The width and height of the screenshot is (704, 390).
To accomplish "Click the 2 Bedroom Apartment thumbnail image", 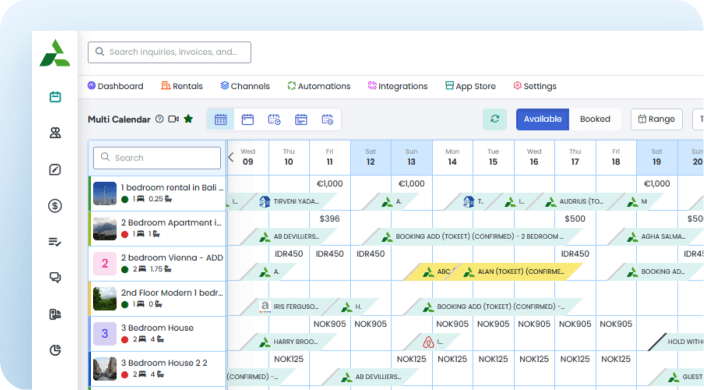I will [x=105, y=228].
